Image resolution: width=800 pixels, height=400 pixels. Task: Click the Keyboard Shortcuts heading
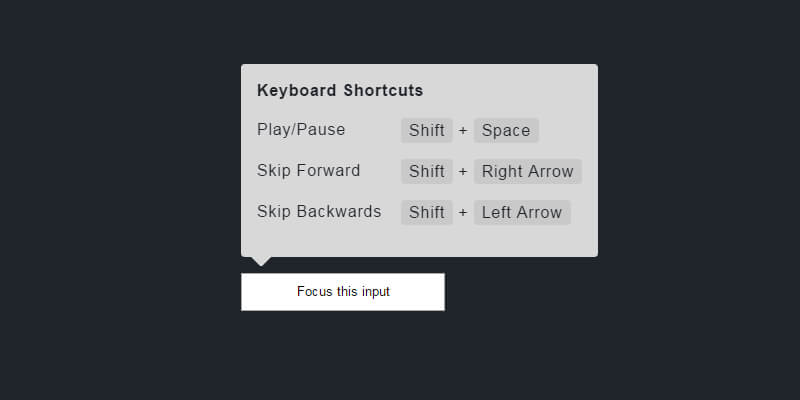tap(340, 91)
